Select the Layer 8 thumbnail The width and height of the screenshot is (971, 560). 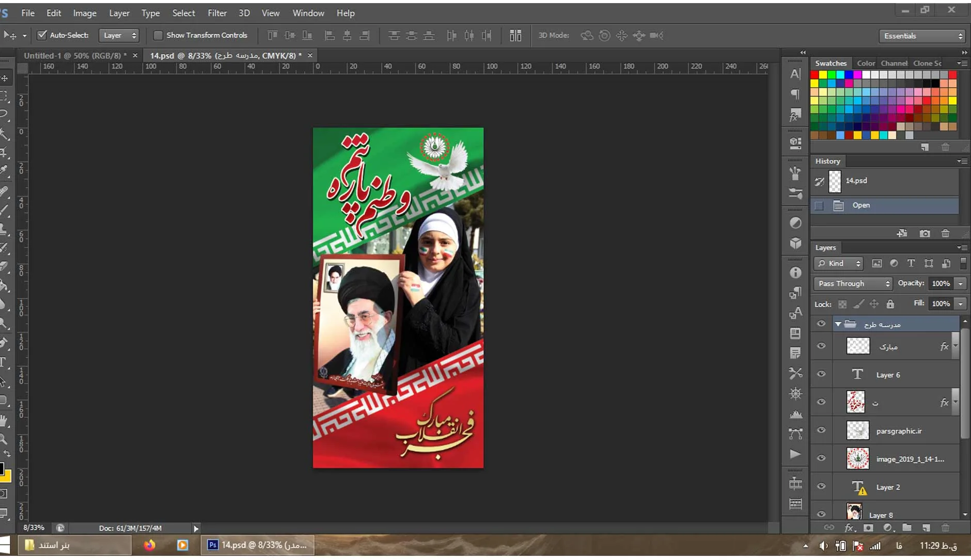click(x=854, y=512)
